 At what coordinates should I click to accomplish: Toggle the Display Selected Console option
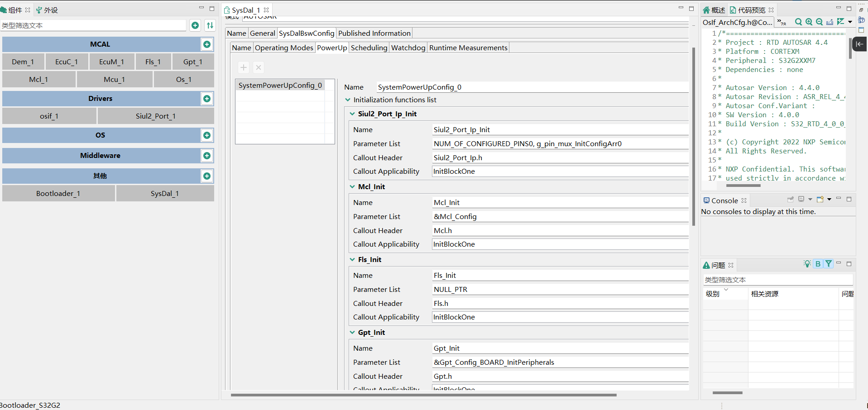[801, 199]
